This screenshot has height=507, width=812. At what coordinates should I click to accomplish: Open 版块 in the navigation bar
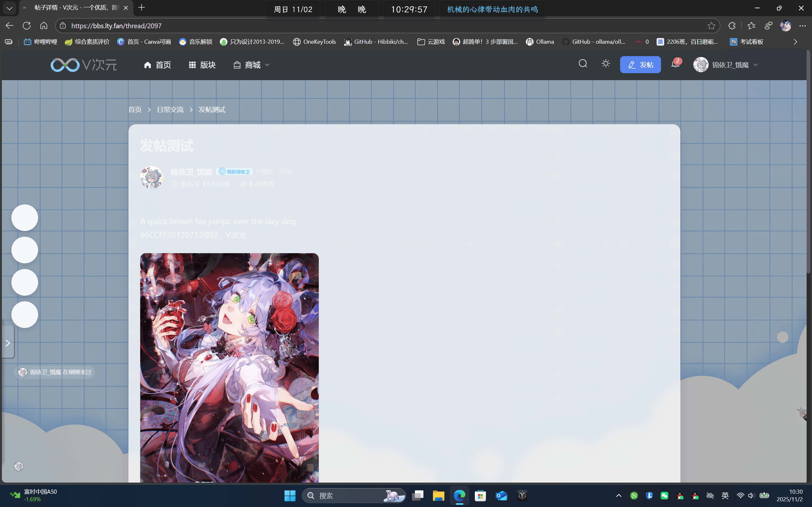pyautogui.click(x=202, y=65)
